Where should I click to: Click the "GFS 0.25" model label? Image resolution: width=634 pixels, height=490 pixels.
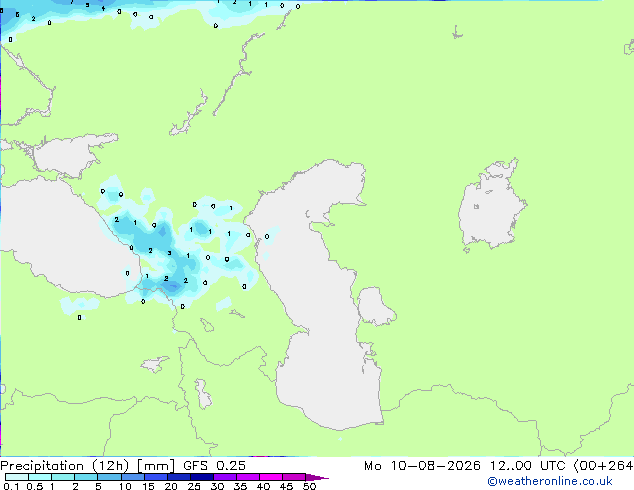(x=214, y=466)
